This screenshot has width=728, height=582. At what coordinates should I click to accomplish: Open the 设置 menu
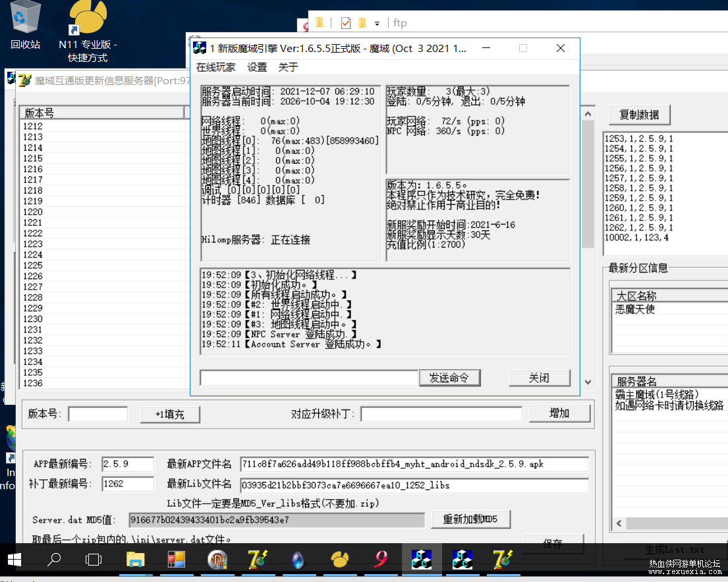[257, 67]
